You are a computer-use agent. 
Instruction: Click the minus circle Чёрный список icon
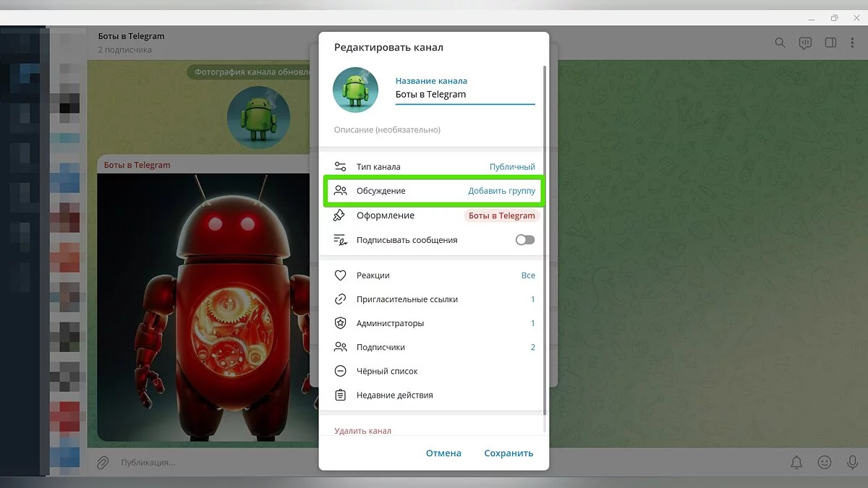pos(340,371)
